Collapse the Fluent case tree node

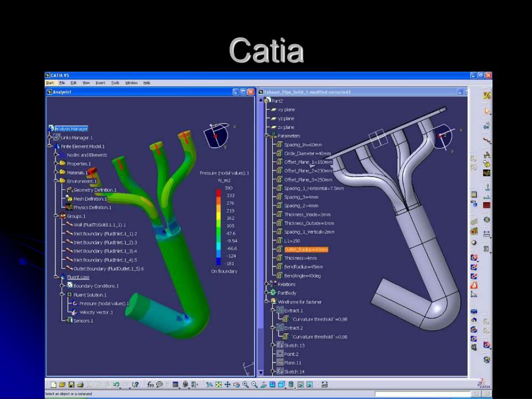[56, 277]
